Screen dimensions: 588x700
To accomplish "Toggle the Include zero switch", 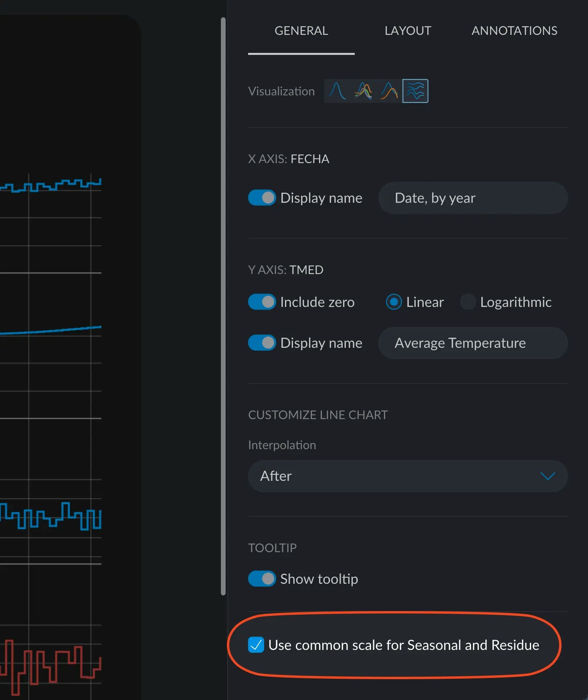I will pos(262,302).
